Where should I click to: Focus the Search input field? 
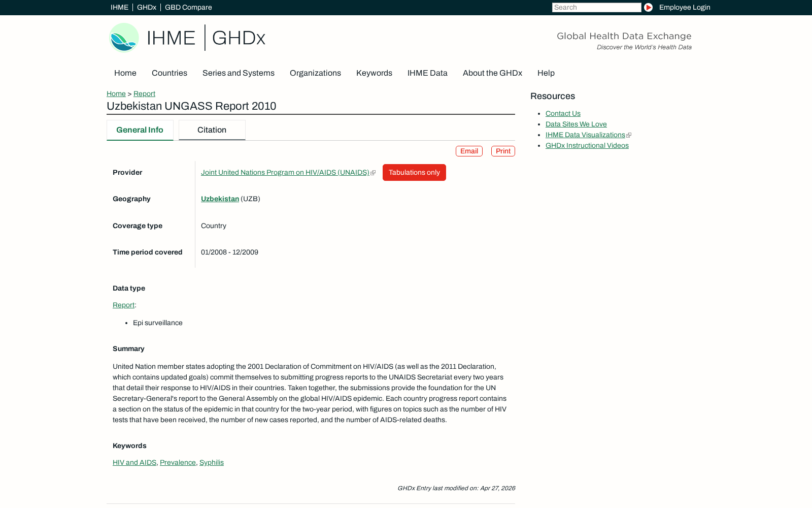(596, 7)
